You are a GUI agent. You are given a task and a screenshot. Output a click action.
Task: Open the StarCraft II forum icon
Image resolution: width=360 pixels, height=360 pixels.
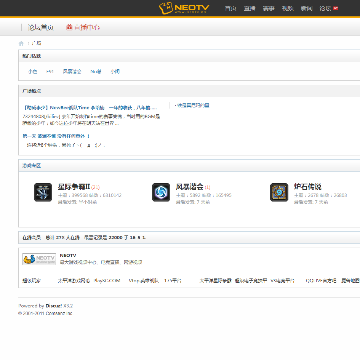click(43, 192)
